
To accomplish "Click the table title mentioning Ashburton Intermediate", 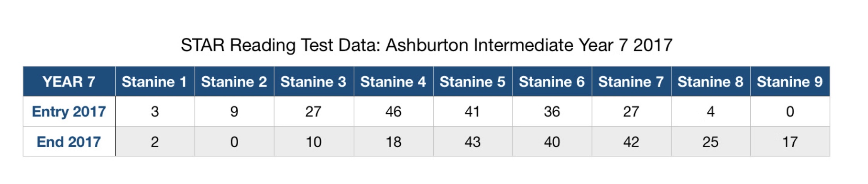I will click(x=426, y=45).
